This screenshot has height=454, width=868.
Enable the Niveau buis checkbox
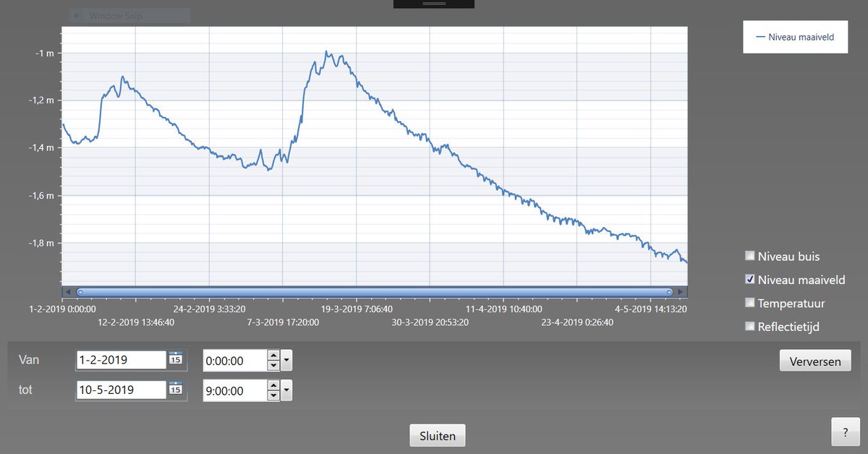coord(750,256)
